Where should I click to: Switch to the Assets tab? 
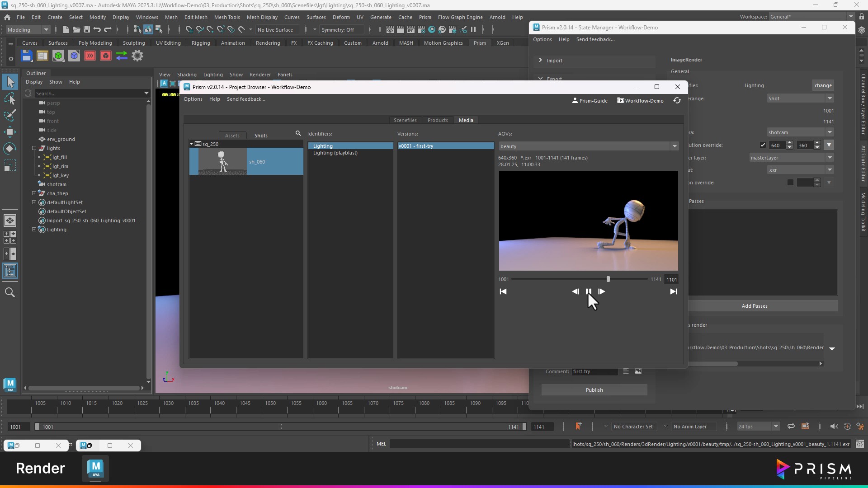pos(232,136)
